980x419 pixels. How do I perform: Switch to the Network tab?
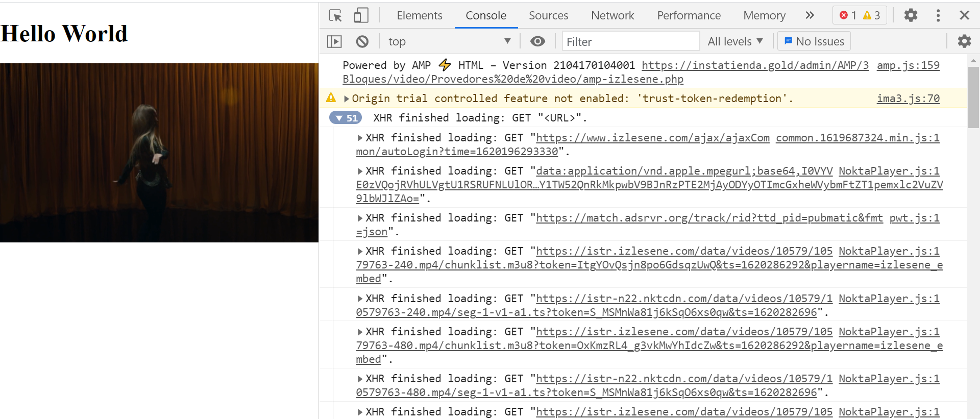tap(612, 15)
